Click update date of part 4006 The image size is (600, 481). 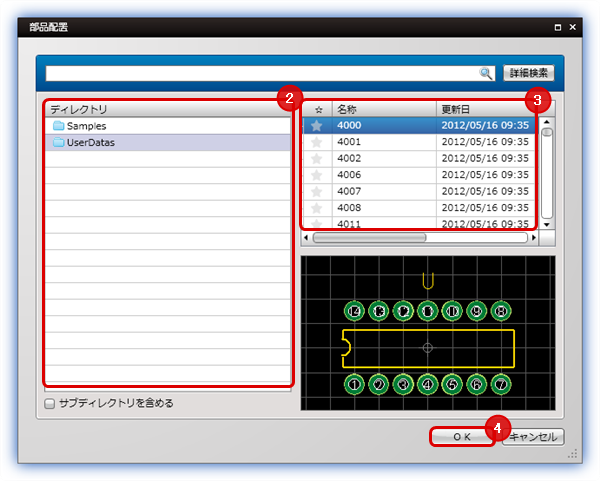tap(485, 174)
